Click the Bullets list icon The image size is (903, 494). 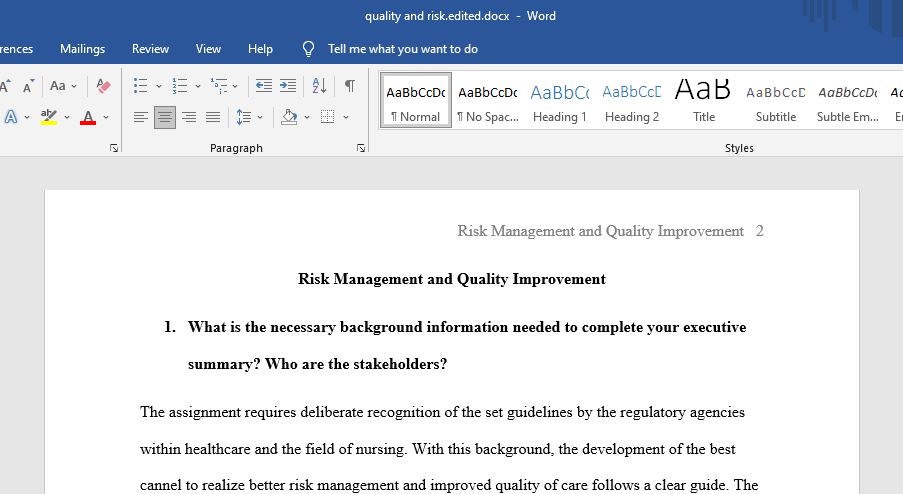pos(141,86)
